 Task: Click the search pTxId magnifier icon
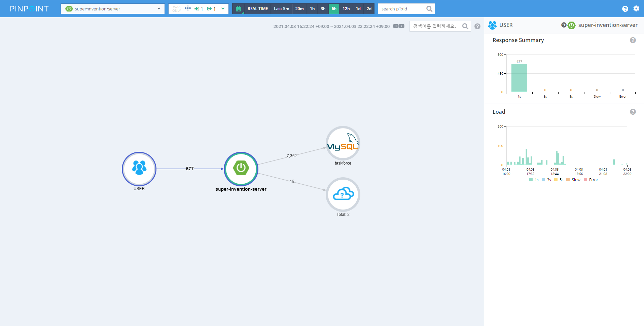click(x=429, y=9)
